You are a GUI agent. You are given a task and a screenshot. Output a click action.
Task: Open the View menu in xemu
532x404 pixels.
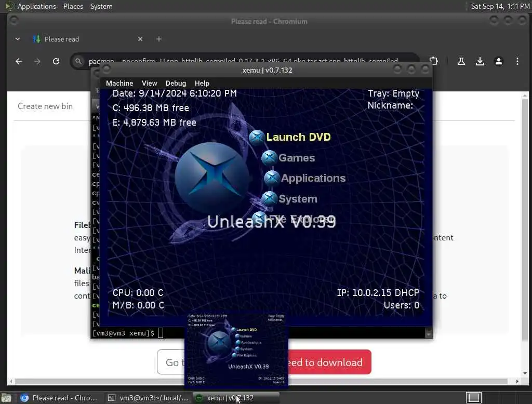(149, 83)
